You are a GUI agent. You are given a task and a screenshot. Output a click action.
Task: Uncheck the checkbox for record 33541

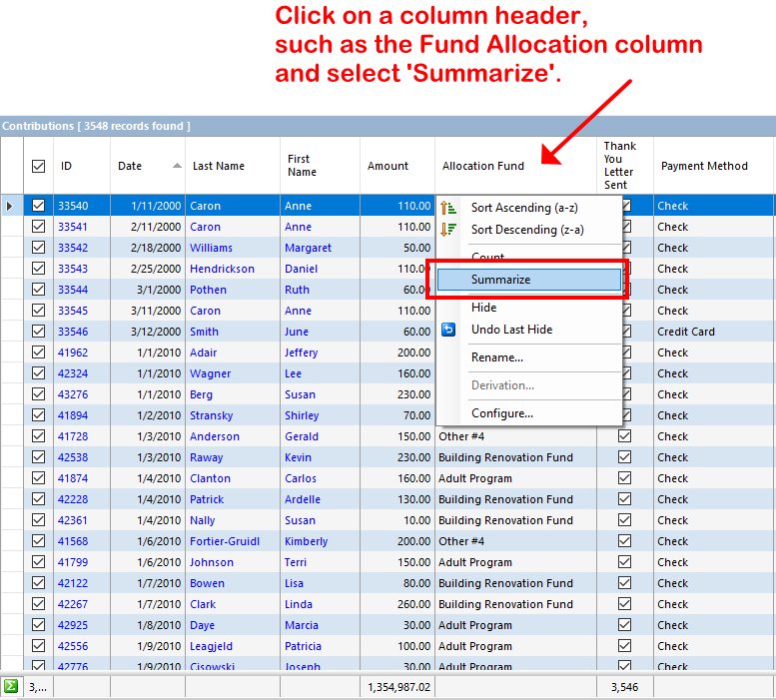click(x=39, y=227)
